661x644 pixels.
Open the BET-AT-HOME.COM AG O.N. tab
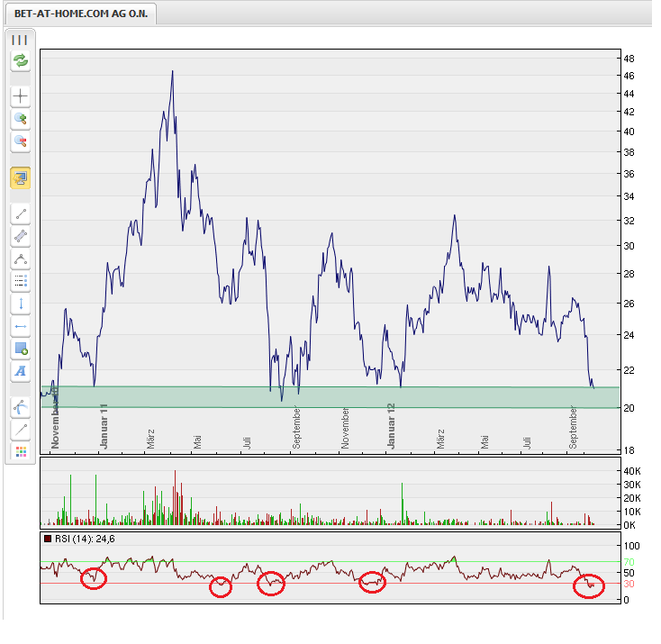coord(81,14)
